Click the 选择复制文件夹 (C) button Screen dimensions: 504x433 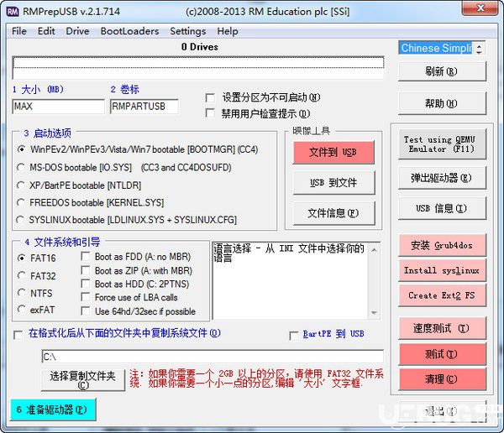click(x=83, y=380)
